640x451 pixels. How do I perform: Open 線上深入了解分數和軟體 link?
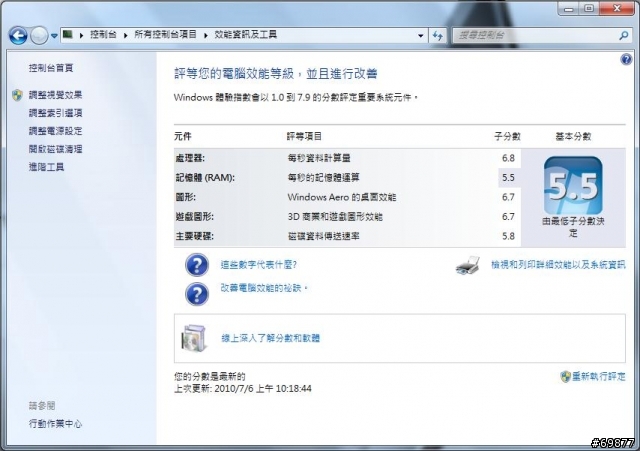click(x=270, y=338)
